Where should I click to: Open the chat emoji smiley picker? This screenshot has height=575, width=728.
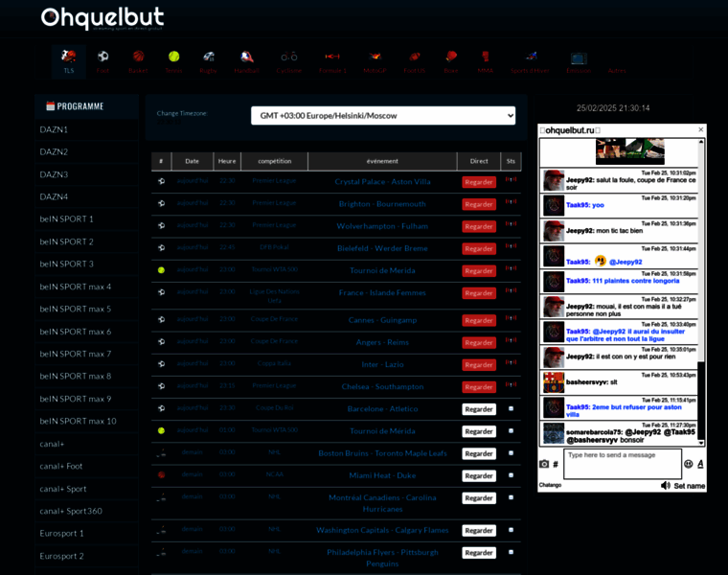pyautogui.click(x=689, y=464)
